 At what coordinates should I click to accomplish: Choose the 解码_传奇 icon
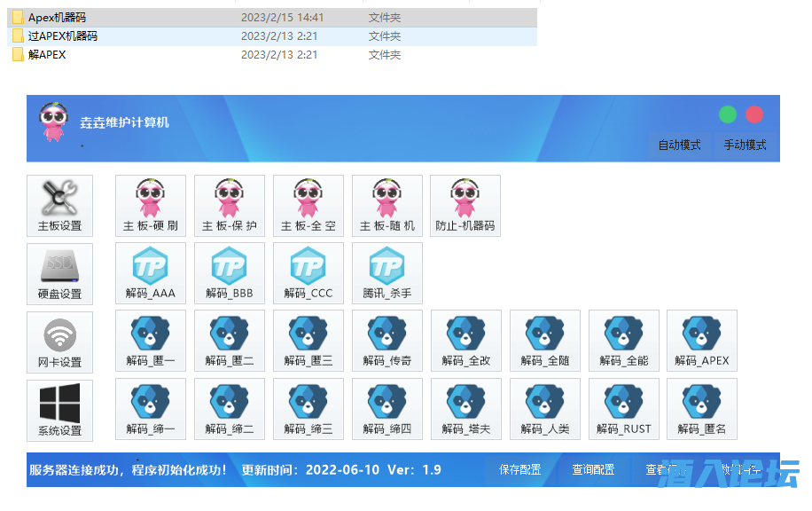[386, 341]
